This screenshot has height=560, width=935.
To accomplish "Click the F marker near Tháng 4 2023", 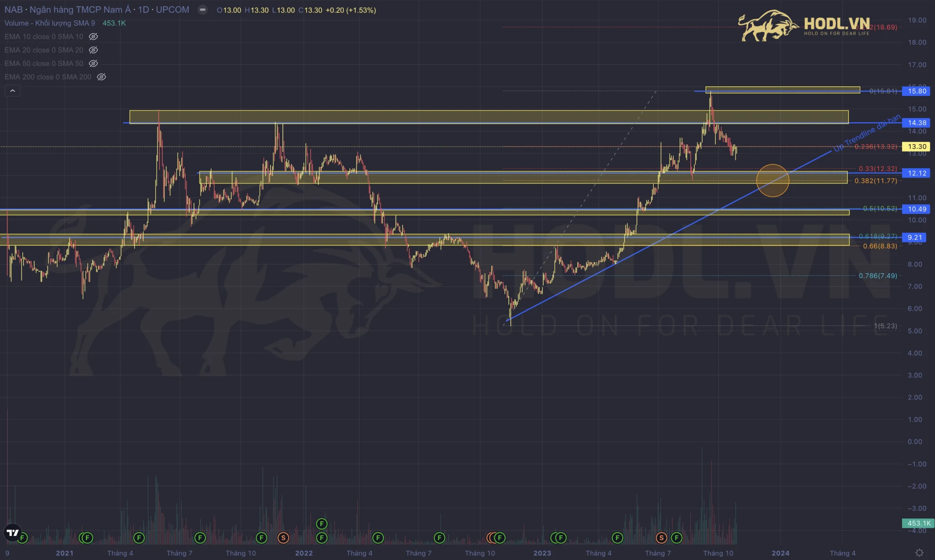I will [x=617, y=538].
